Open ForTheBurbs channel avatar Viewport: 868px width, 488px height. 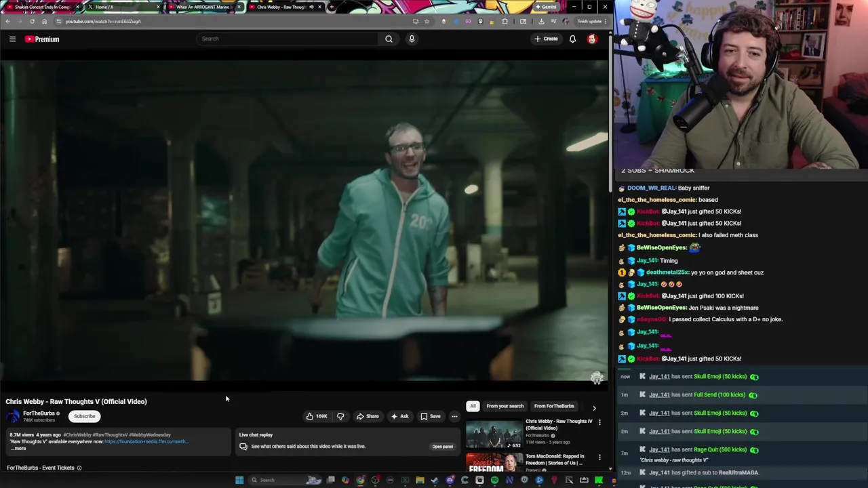point(13,416)
